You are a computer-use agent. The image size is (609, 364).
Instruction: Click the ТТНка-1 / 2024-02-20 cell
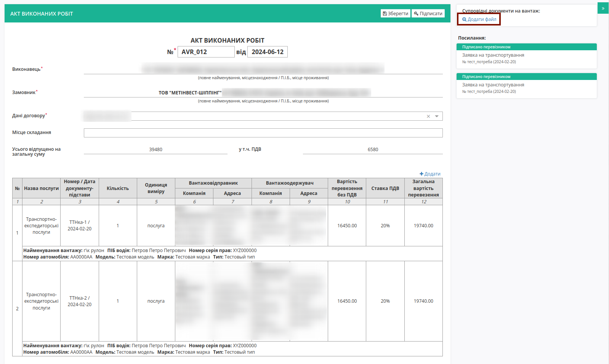click(x=80, y=225)
